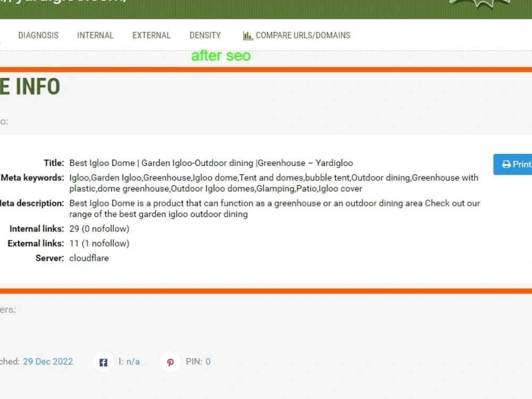This screenshot has height=399, width=532.
Task: Click the Pinterest icon
Action: coord(170,362)
